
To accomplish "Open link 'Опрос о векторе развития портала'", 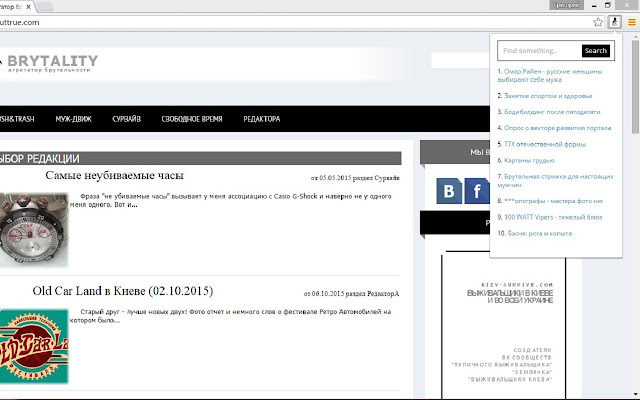I will click(x=558, y=128).
